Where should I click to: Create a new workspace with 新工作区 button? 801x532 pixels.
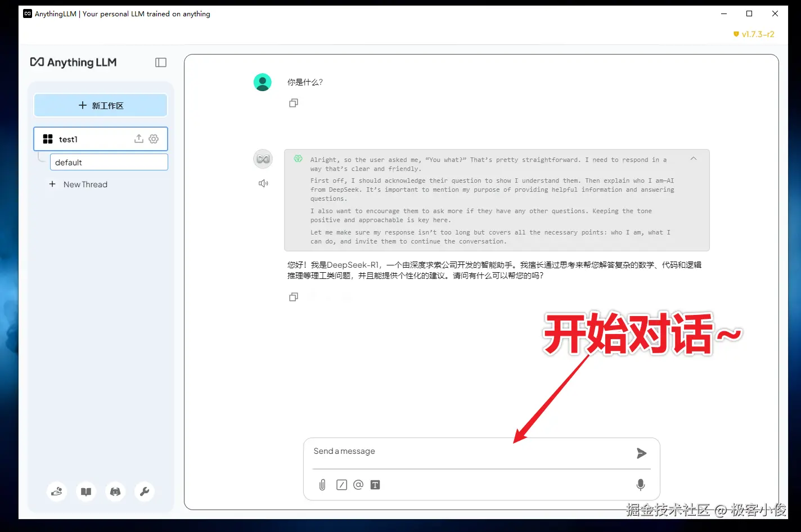101,105
